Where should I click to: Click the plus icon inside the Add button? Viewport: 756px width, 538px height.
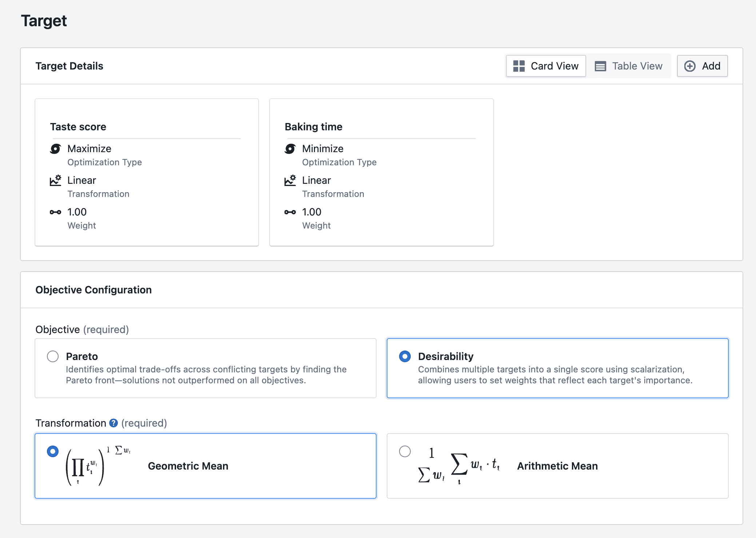pyautogui.click(x=690, y=66)
